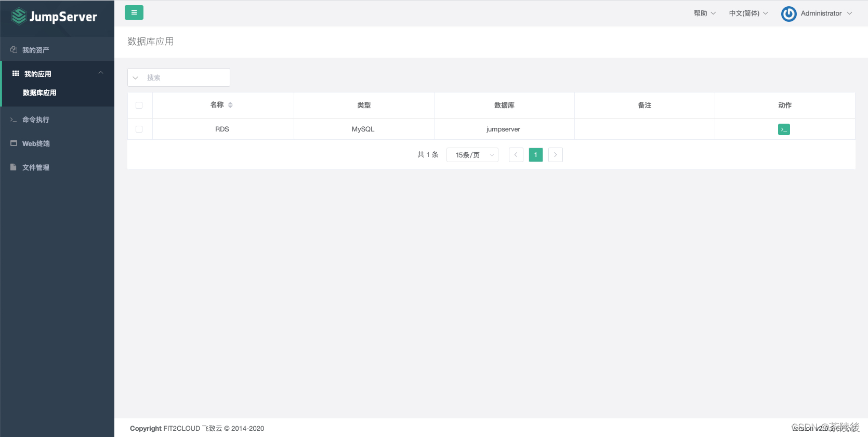Viewport: 868px width, 437px height.
Task: Select page 1 in pagination
Action: coord(536,155)
